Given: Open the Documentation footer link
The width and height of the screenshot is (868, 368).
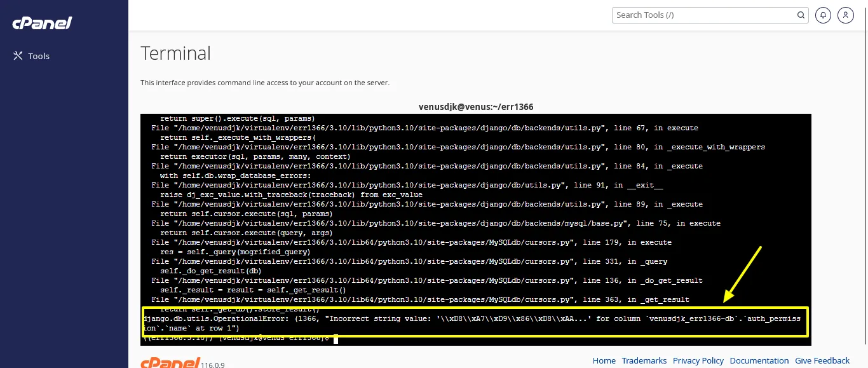Looking at the screenshot, I should 759,360.
